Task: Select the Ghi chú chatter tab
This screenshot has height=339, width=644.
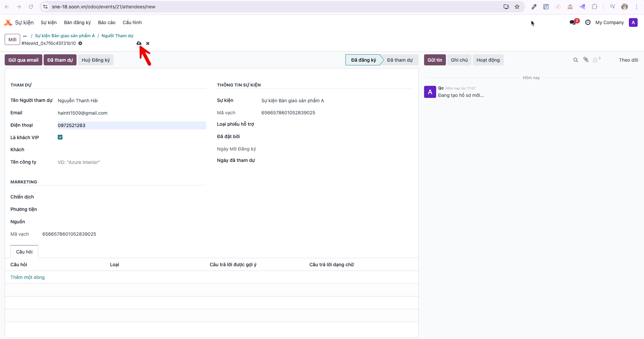Action: (x=459, y=60)
